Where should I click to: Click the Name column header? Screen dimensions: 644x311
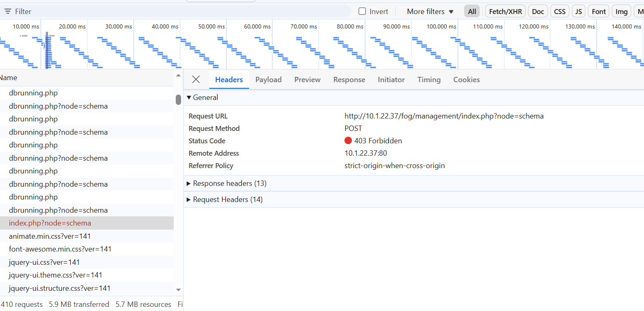click(87, 78)
